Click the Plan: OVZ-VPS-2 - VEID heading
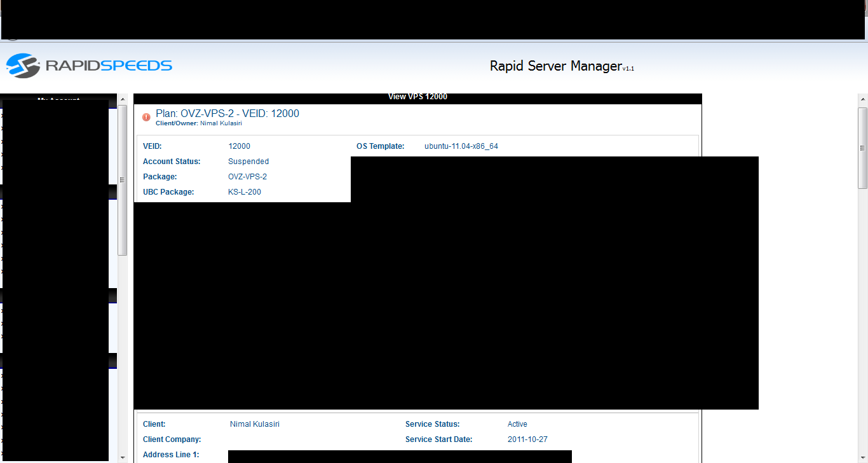Viewport: 868px width, 463px height. [x=227, y=113]
